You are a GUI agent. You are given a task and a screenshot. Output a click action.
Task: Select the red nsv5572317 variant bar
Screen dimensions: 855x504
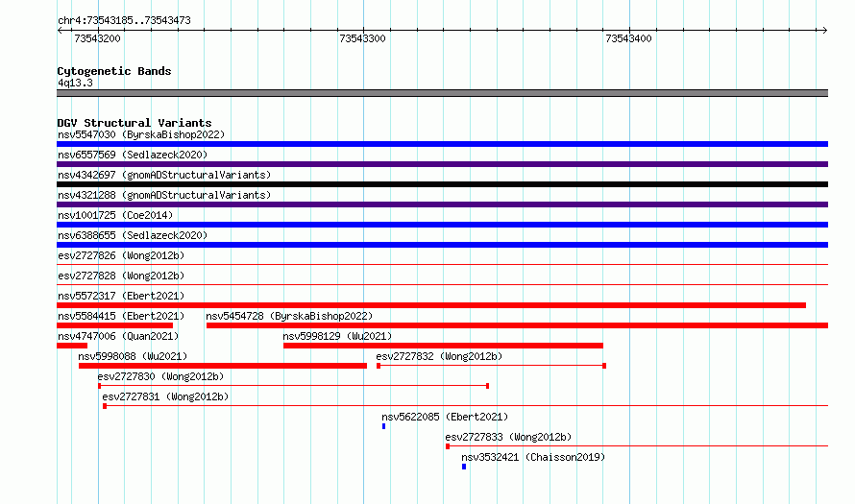coord(431,305)
